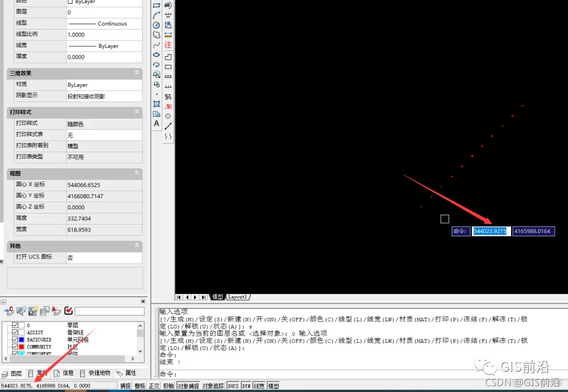
Task: Pick the revision cloud tool
Action: (x=156, y=35)
